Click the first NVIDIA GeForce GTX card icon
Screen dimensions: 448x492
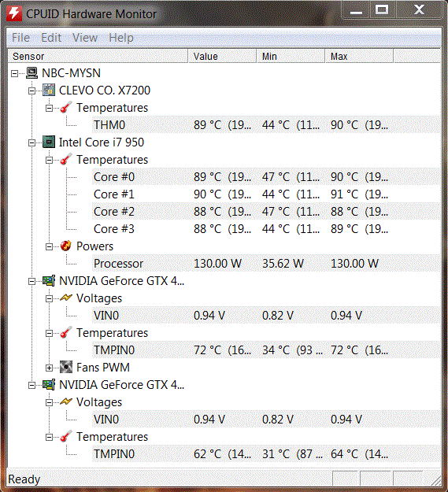click(49, 281)
